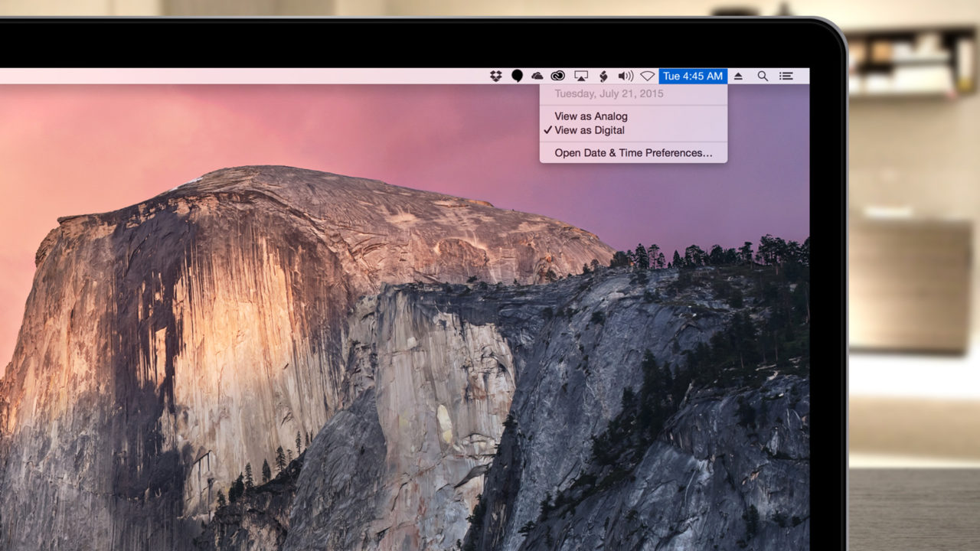The image size is (980, 551).
Task: Click the icon between AirPlay and volume
Action: 603,76
